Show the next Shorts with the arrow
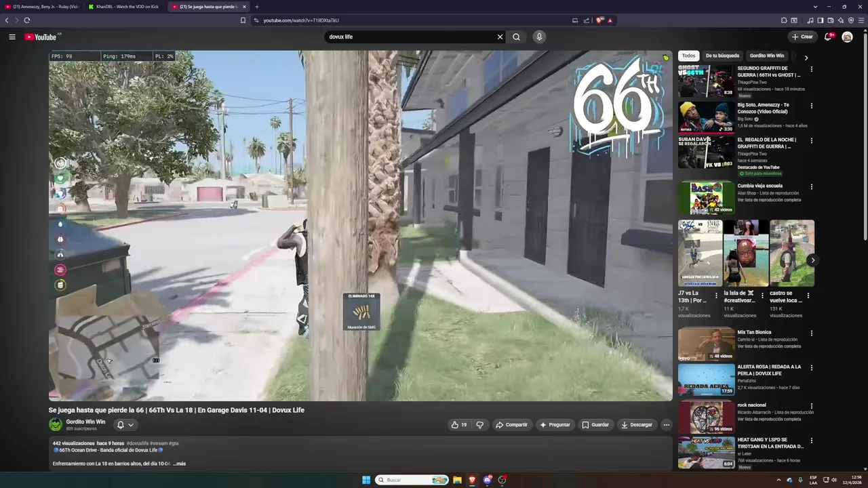Screen dimensions: 868x488 pos(812,260)
